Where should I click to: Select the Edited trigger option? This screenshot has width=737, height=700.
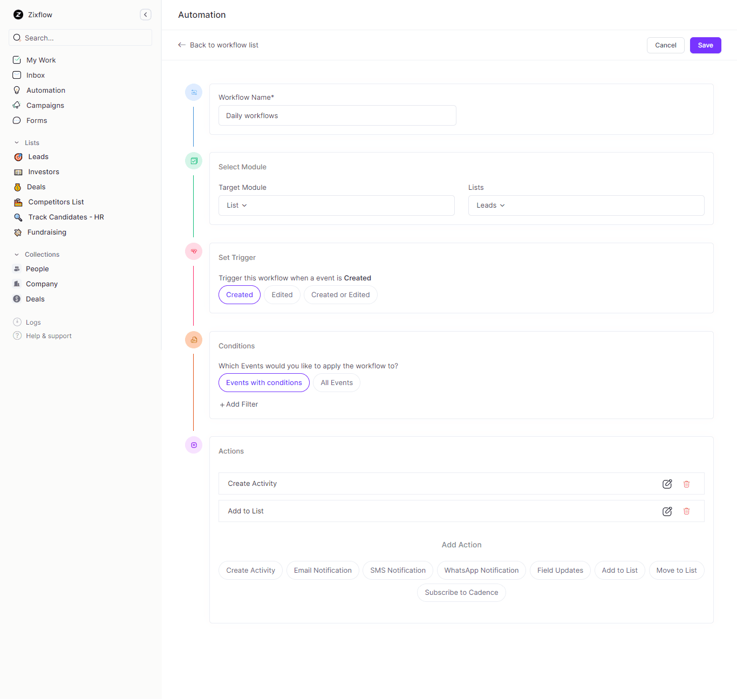click(282, 294)
